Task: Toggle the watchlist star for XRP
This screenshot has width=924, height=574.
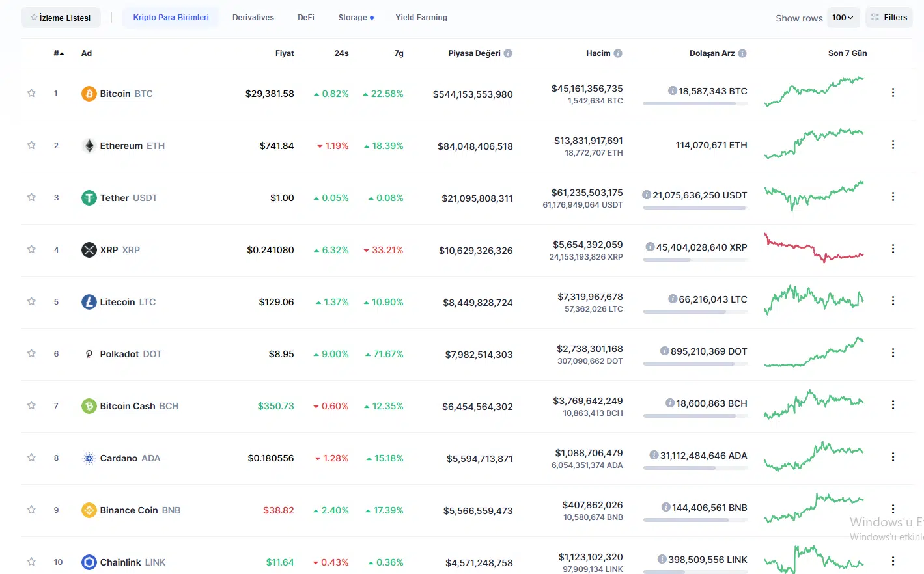Action: (x=31, y=249)
